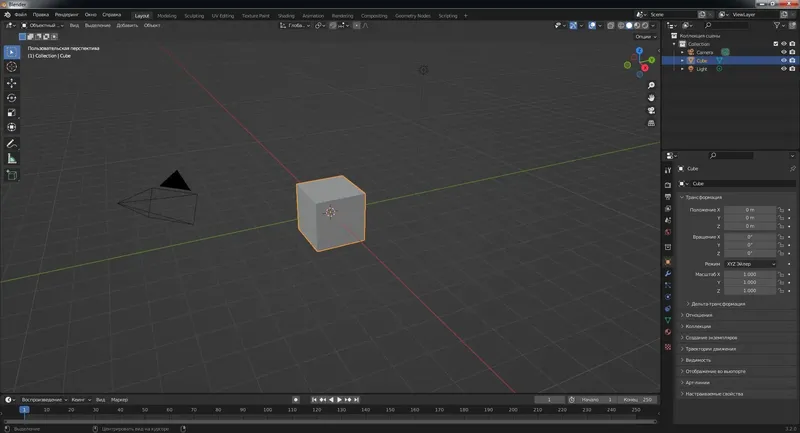Screen dimensions: 800x433
Task: Open the World properties tab
Action: 668,232
